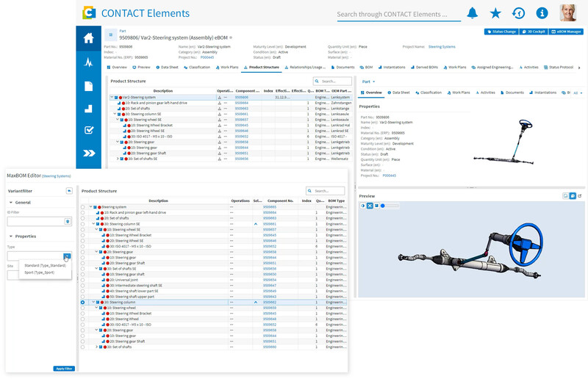588x379 pixels.
Task: Select radio button for 30: Set of shafts SE row
Action: click(x=82, y=269)
